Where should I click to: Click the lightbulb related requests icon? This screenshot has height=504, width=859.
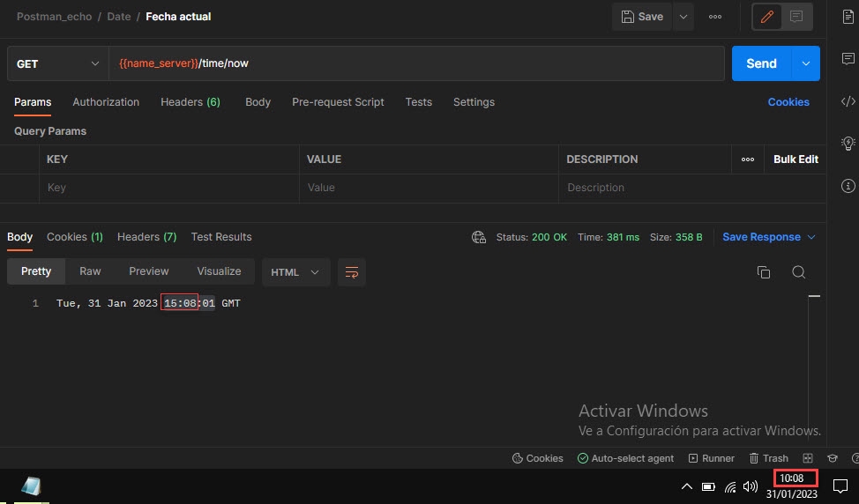tap(848, 144)
